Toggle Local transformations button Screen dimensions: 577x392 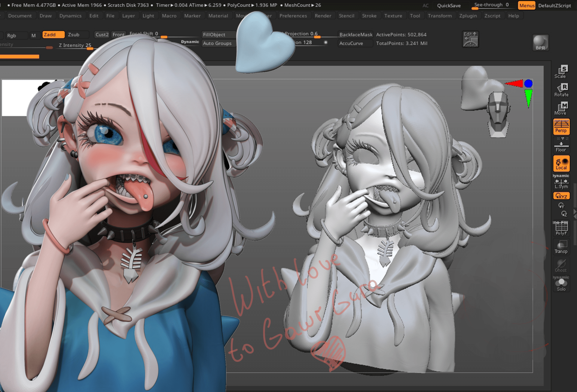561,164
